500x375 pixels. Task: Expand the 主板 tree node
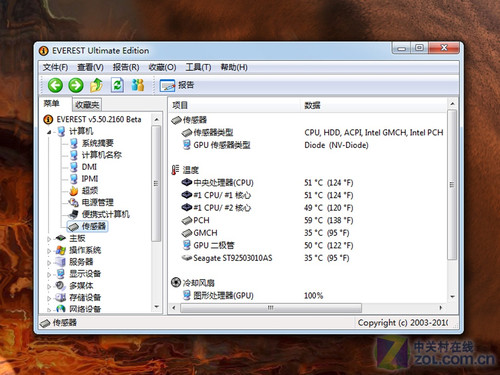49,239
